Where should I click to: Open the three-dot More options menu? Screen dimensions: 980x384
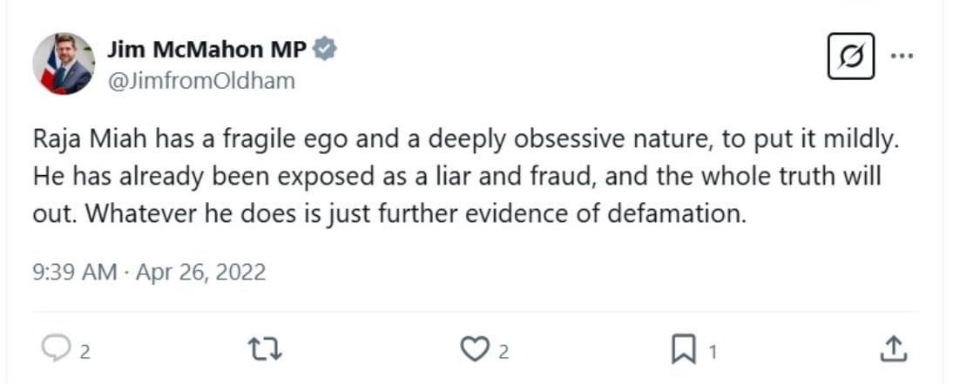pos(902,56)
